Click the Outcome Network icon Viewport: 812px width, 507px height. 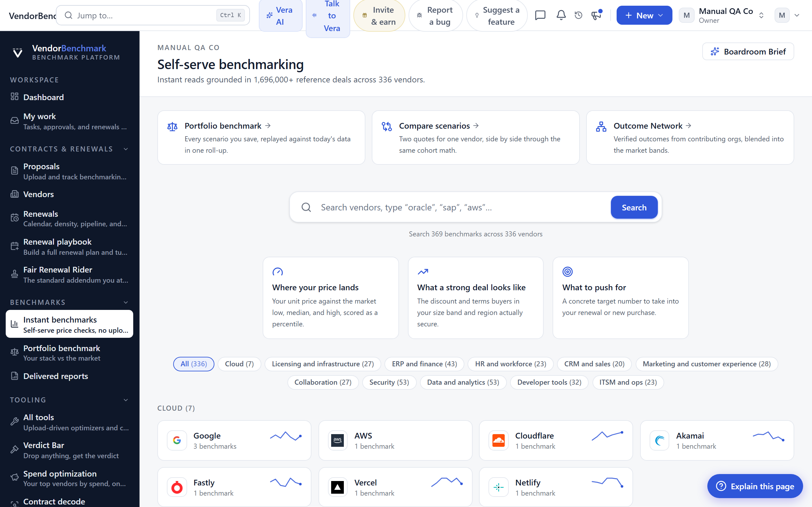pos(601,126)
